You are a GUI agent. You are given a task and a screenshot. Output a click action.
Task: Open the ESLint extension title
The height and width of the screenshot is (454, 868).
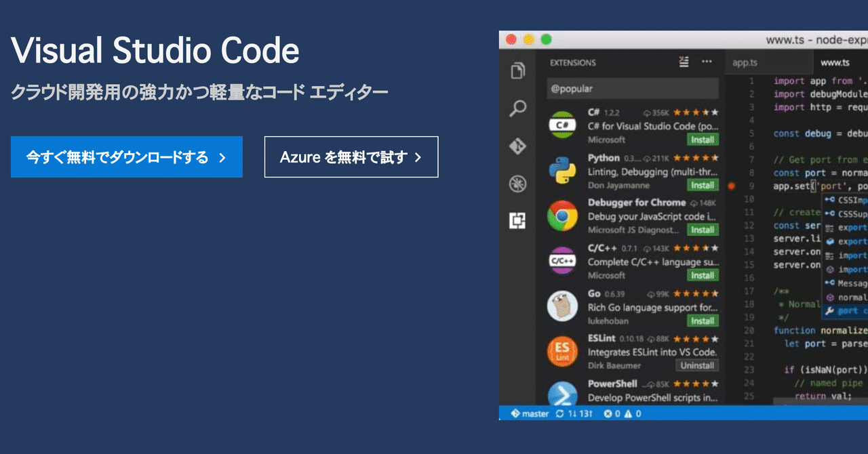click(x=603, y=338)
